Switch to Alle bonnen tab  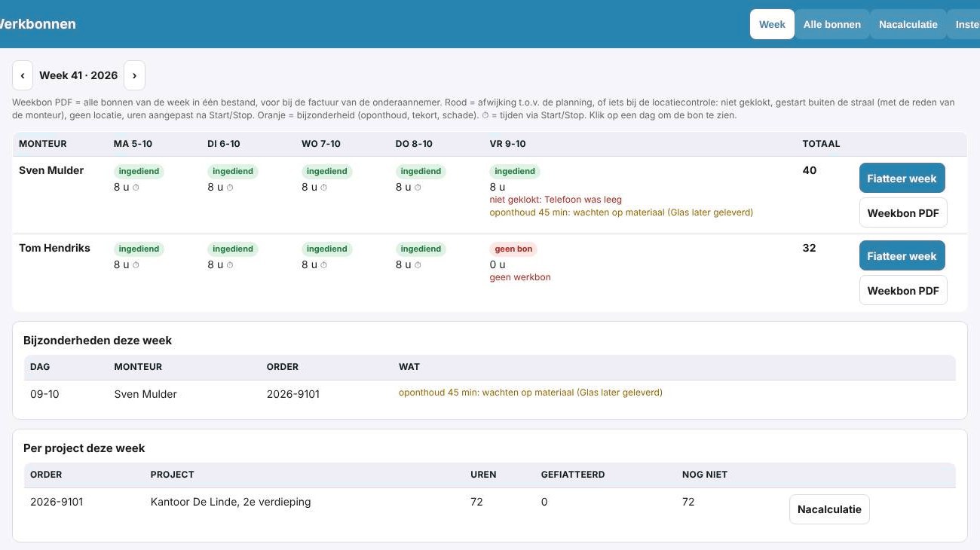tap(832, 24)
